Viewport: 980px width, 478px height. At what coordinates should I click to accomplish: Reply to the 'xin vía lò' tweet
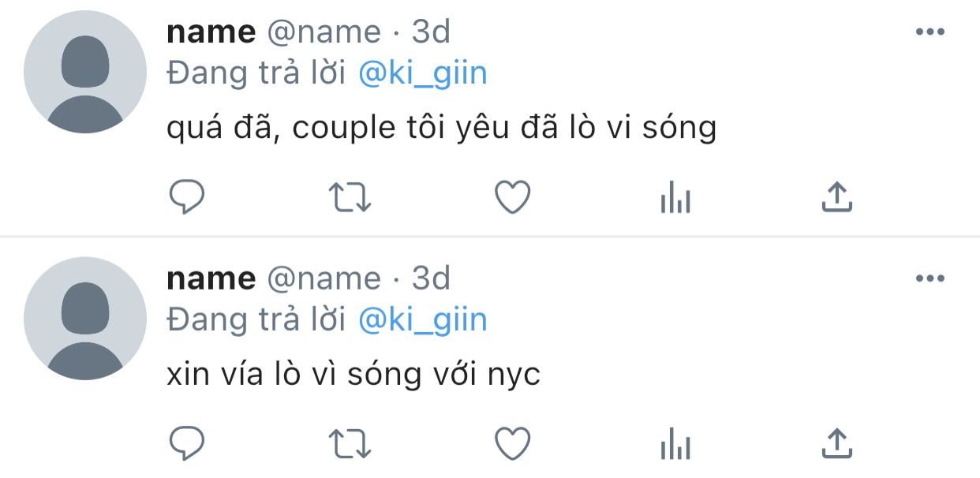pos(187,444)
